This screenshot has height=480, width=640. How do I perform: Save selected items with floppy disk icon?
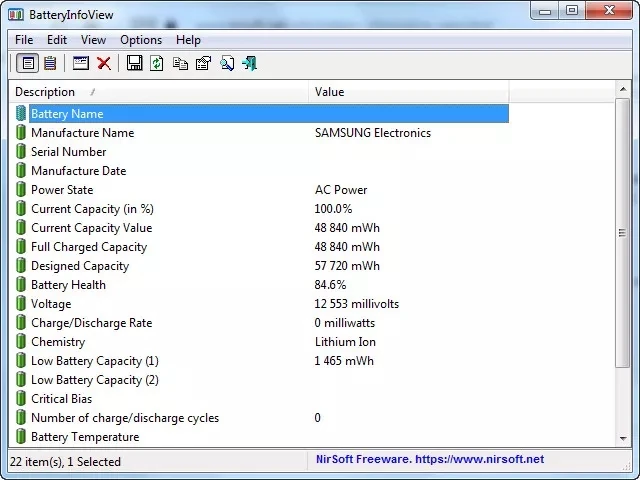(x=134, y=63)
